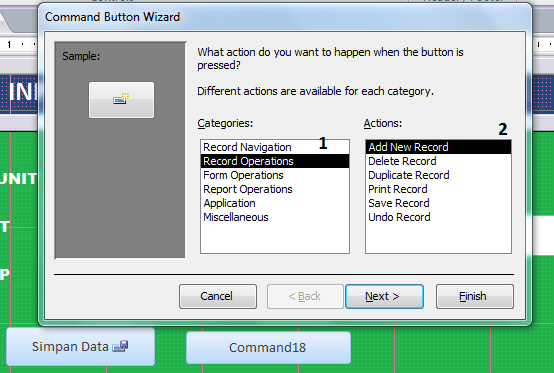This screenshot has height=373, width=554.
Task: Select the Command18 button on form
Action: coord(268,348)
